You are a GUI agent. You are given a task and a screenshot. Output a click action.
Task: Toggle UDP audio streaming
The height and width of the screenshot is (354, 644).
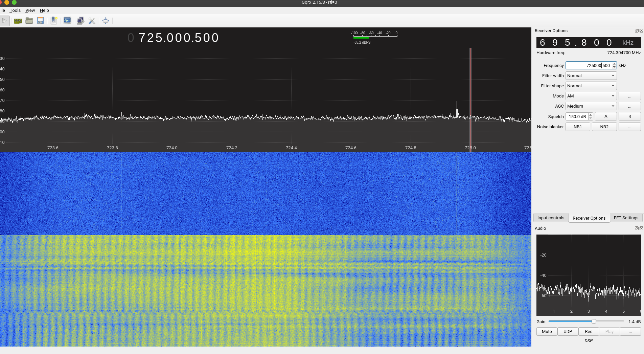pyautogui.click(x=568, y=332)
